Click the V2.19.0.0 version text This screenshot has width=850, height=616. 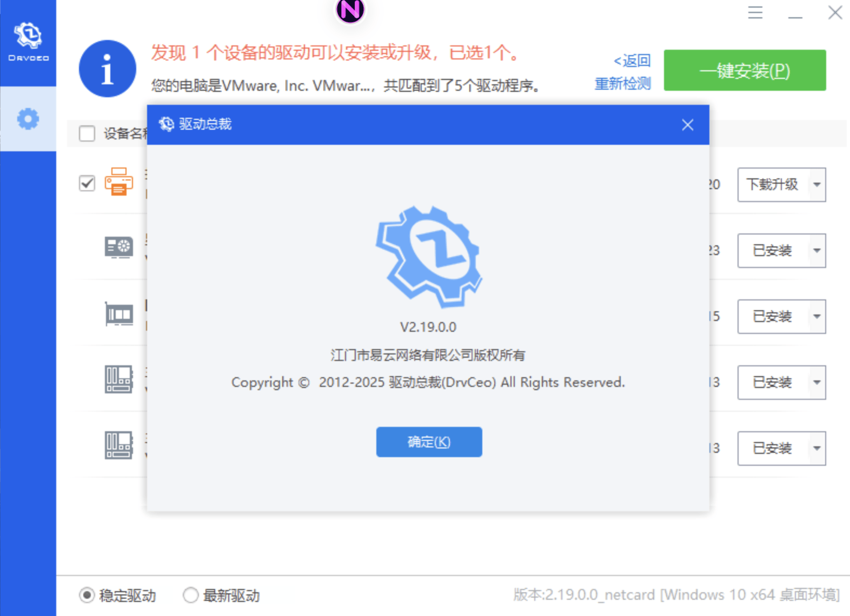(x=428, y=327)
